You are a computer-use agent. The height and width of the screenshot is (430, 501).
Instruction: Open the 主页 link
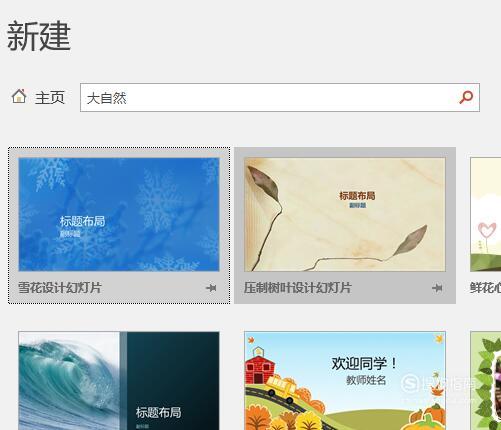coord(50,98)
